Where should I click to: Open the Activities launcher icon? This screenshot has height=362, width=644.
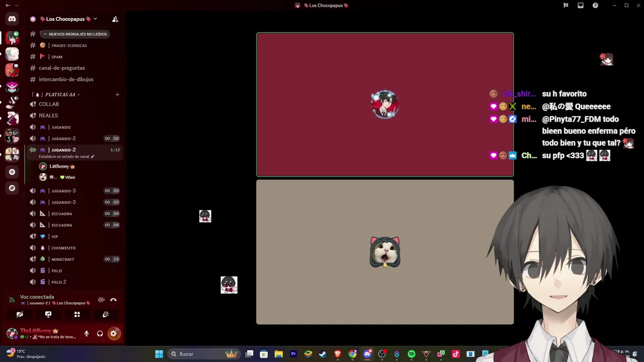point(77,314)
